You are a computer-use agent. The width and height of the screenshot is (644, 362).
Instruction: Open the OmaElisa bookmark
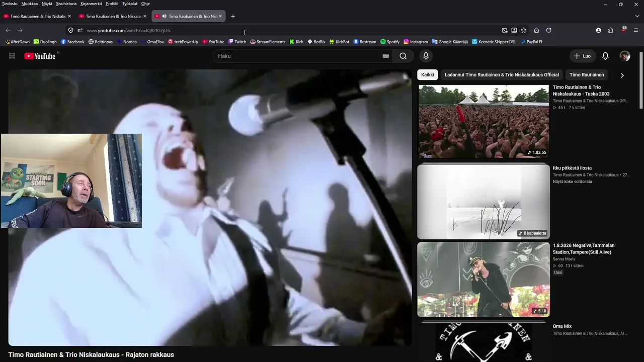[x=152, y=42]
